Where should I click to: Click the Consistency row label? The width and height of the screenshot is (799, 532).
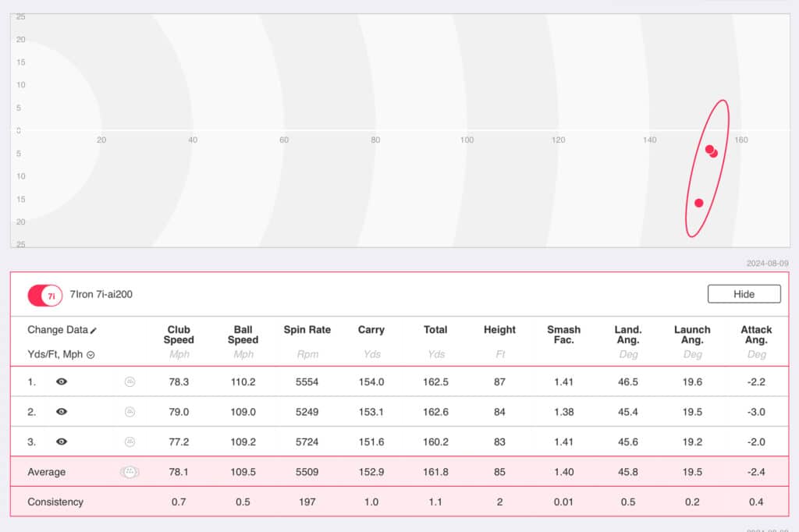pyautogui.click(x=55, y=502)
